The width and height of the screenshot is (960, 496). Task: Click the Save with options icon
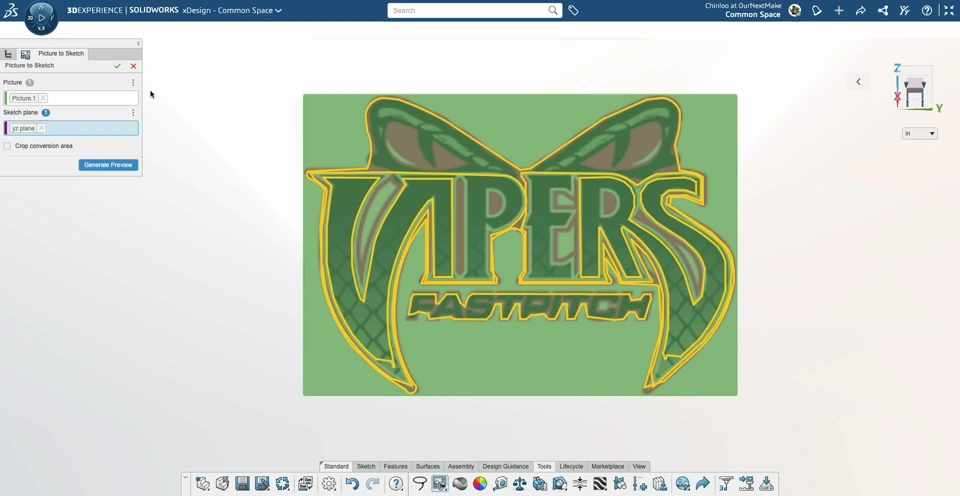(263, 484)
